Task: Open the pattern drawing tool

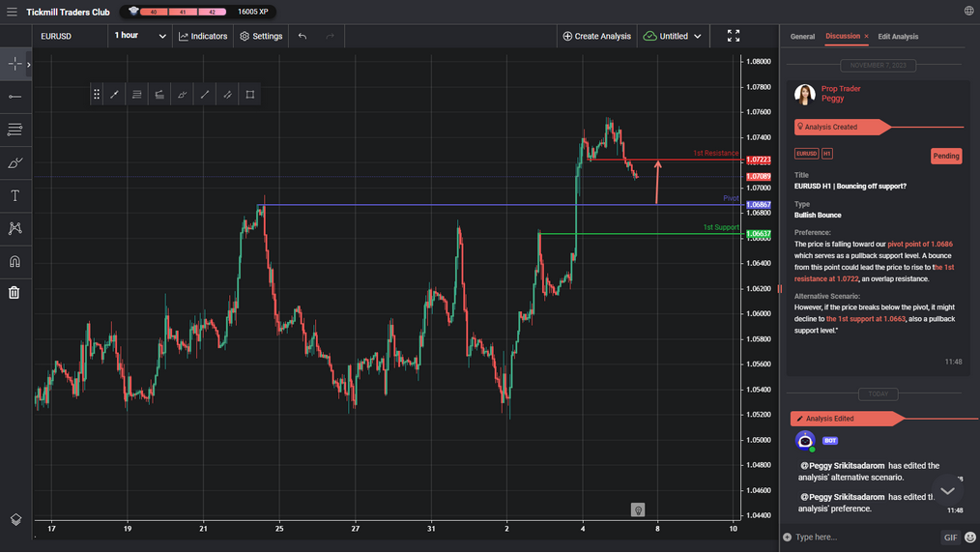Action: [x=14, y=228]
